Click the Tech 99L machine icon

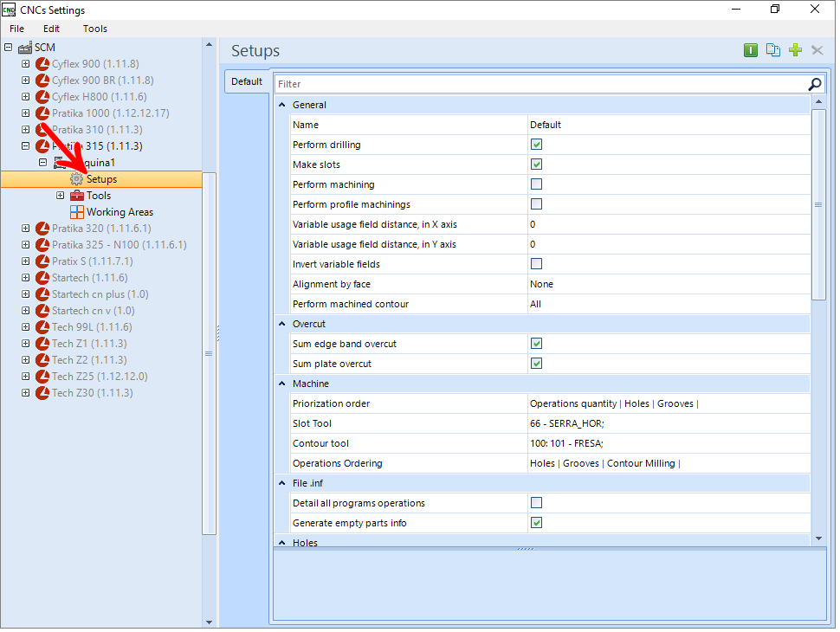[42, 327]
